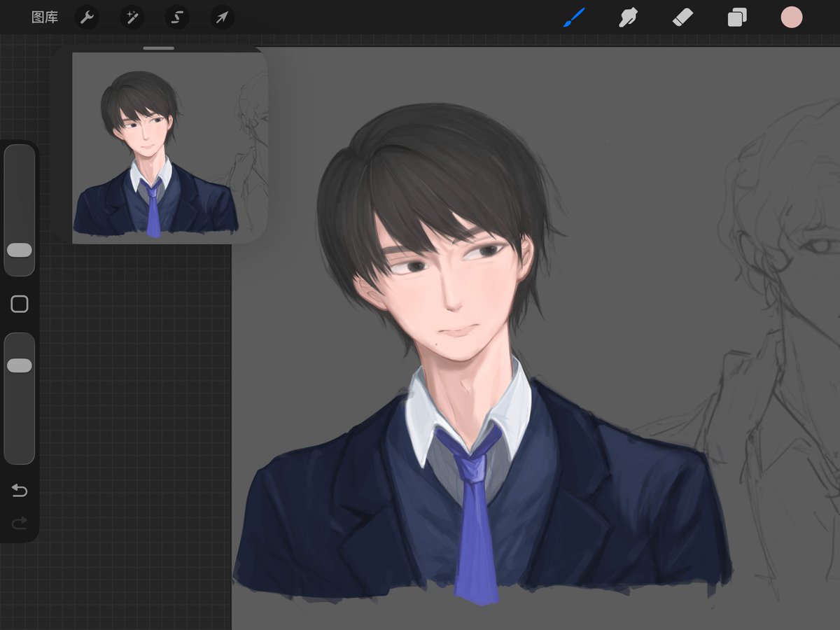Select the Brush tool
Screen dimensions: 840x630
pos(574,17)
